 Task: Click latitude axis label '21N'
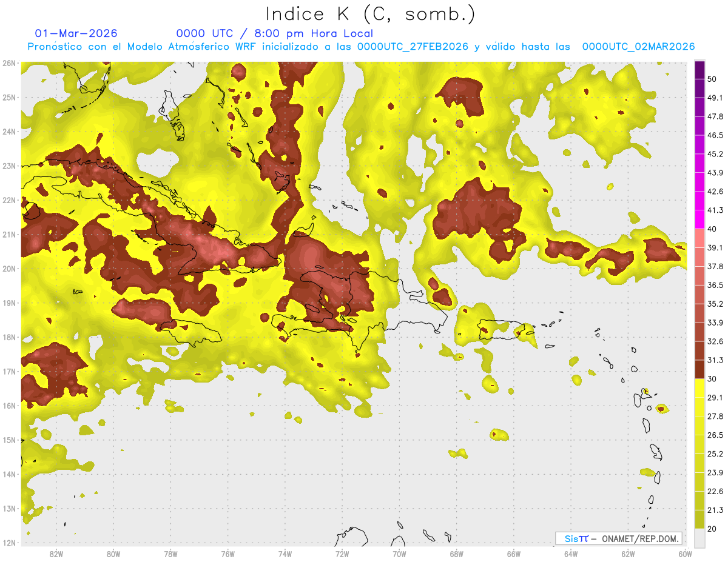pyautogui.click(x=9, y=234)
